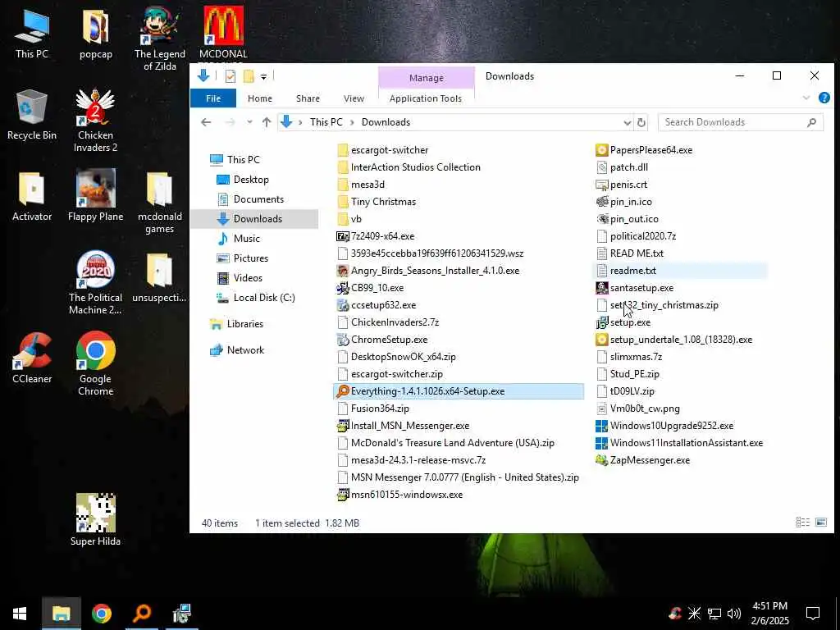Image resolution: width=840 pixels, height=630 pixels.
Task: Click the Manage contextual tab
Action: click(427, 78)
